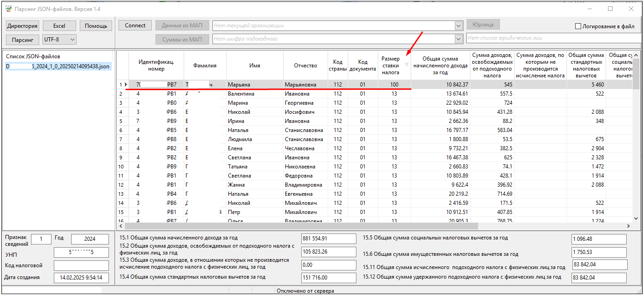Viewport: 644px width, 295px height.
Task: Click the Excel export button
Action: (59, 26)
